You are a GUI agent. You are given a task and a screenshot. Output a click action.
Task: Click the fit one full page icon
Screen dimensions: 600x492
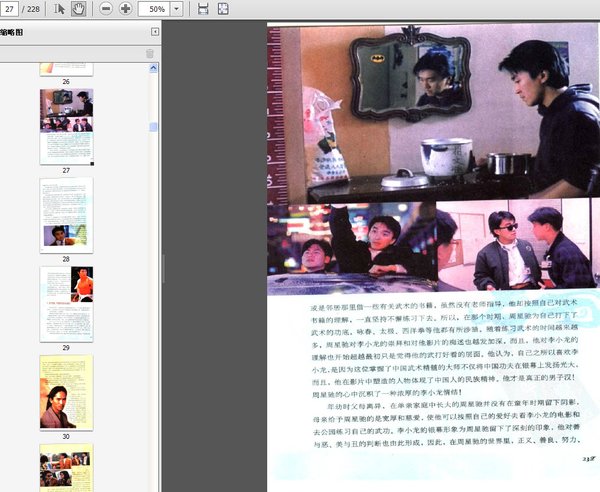tap(223, 9)
